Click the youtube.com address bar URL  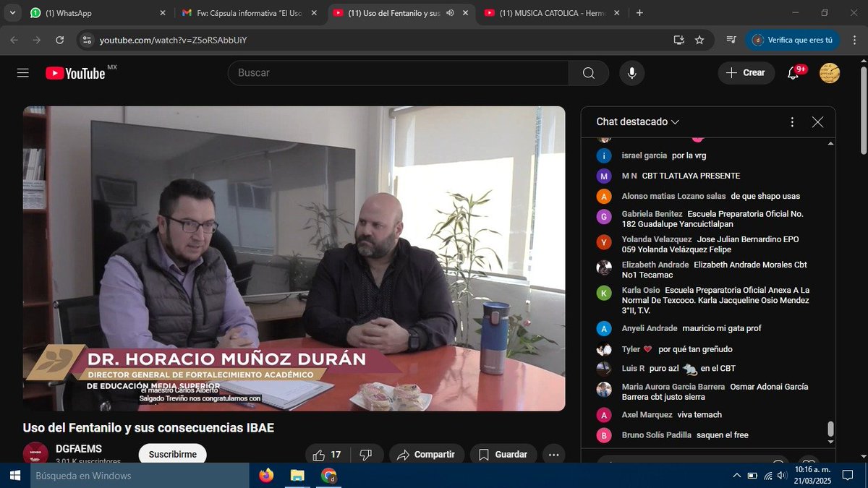174,40
